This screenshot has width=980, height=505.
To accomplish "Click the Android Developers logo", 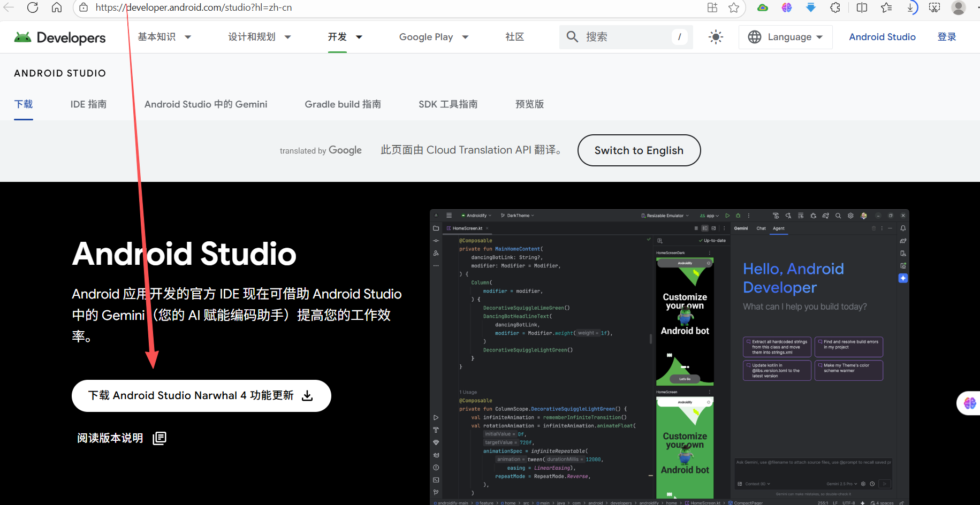I will (60, 37).
